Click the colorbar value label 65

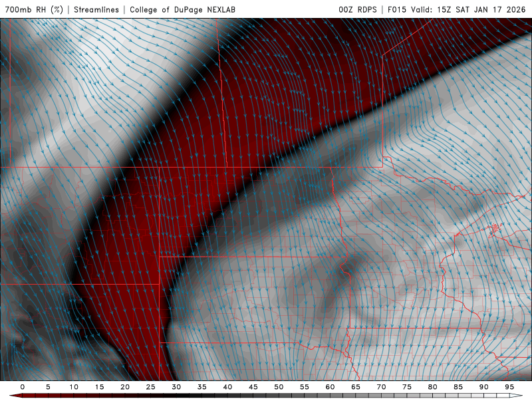pos(356,387)
